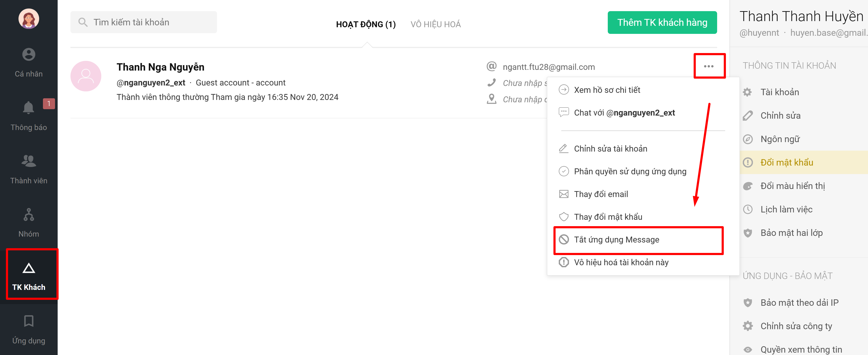
Task: Open Đổi mật khẩu in right panel
Action: (x=786, y=162)
